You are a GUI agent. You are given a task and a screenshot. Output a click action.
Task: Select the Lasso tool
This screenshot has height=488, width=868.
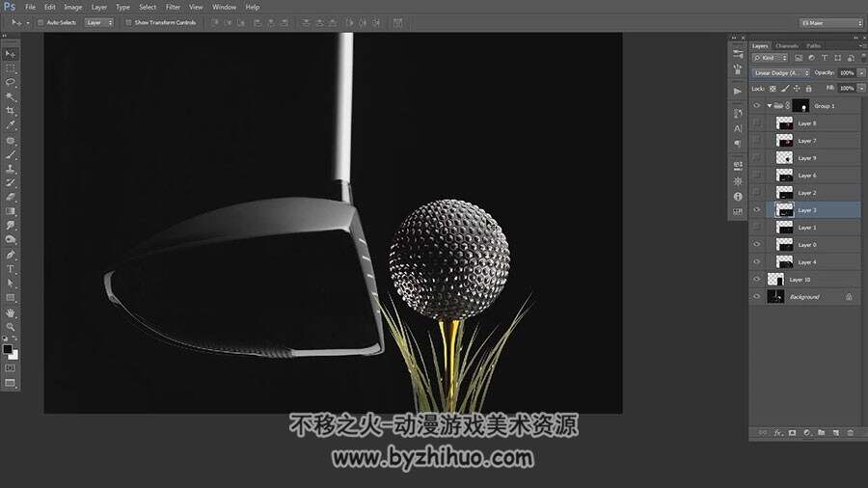(x=11, y=82)
